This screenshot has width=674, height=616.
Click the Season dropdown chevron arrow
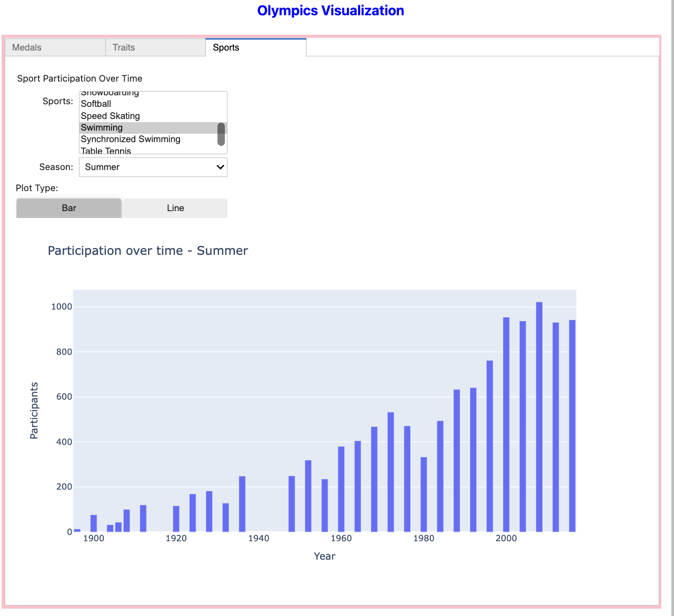pos(220,167)
